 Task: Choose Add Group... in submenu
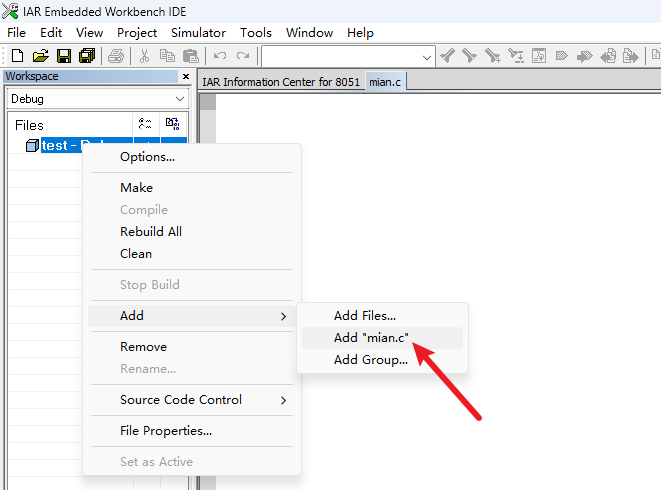click(382, 360)
